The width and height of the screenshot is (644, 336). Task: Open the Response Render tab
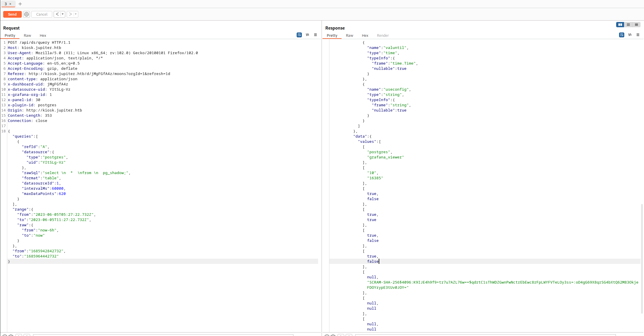pos(382,35)
